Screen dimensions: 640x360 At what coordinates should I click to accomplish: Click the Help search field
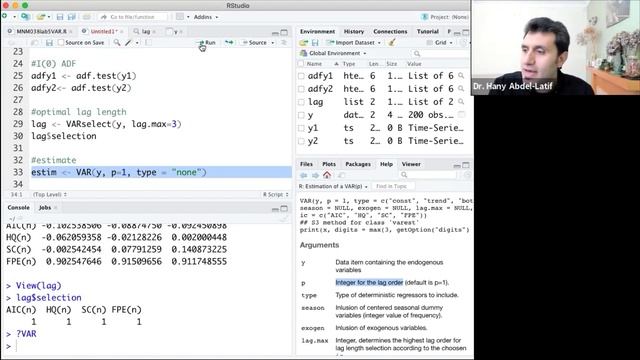pyautogui.click(x=429, y=175)
